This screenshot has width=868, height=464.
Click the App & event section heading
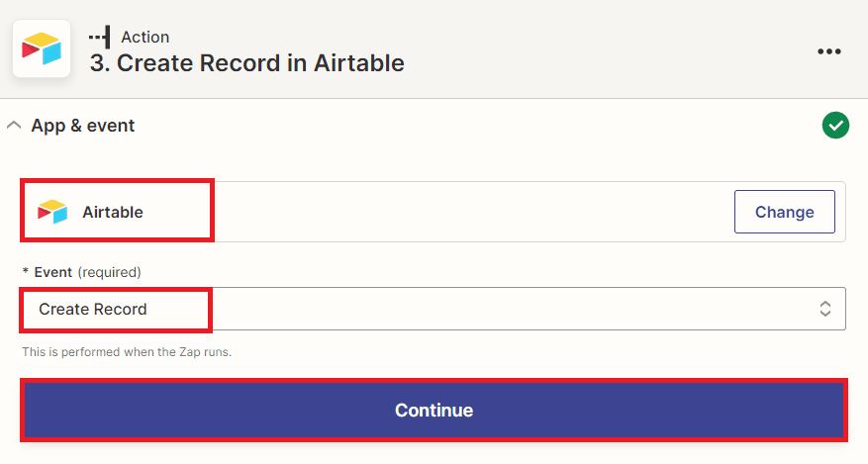tap(83, 126)
